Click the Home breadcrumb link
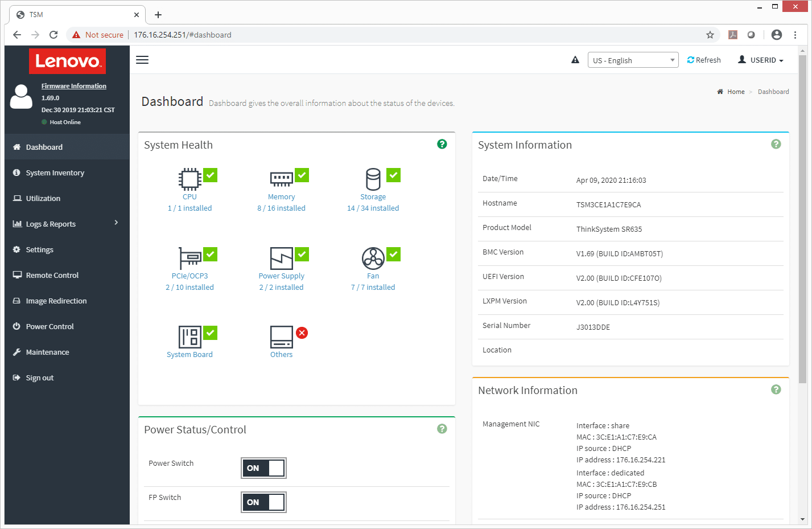Screen dimensions: 812x529 point(736,92)
